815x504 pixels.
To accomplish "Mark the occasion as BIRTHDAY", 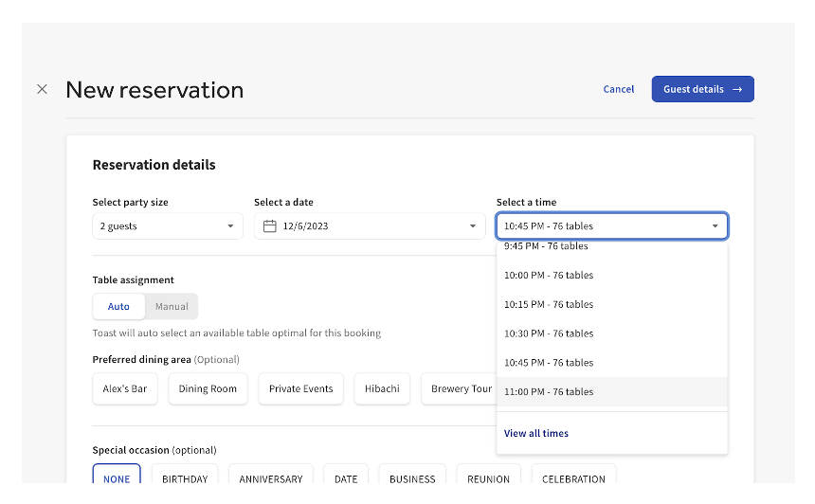I will pos(184,477).
